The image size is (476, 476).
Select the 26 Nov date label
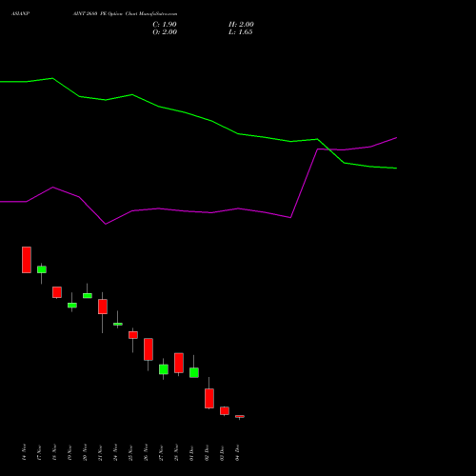[x=146, y=452]
